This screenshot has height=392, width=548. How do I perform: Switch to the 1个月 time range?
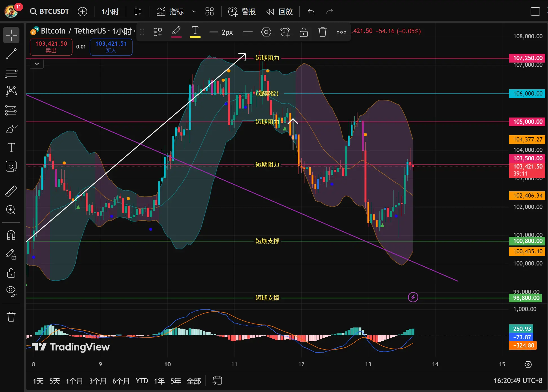pyautogui.click(x=74, y=381)
